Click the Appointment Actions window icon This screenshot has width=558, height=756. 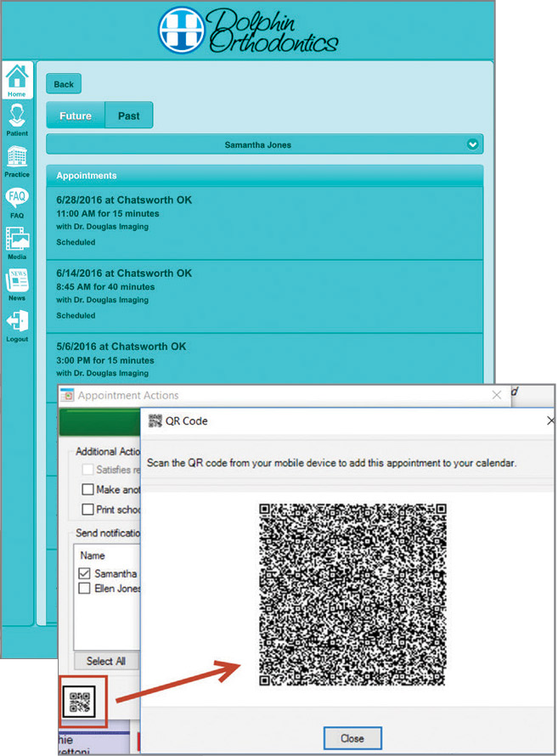(x=67, y=395)
